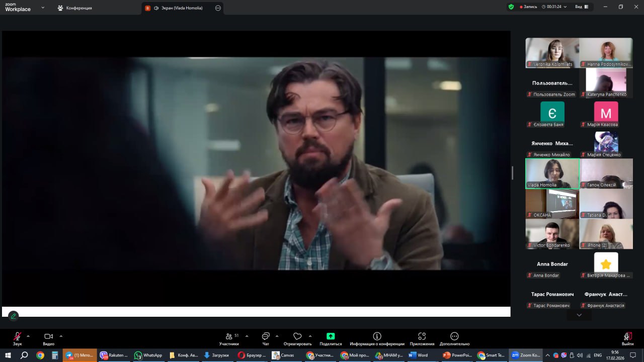Viewport: 644px width, 362px height.
Task: Click the Отреагировать reactions heart icon
Action: coord(297,336)
